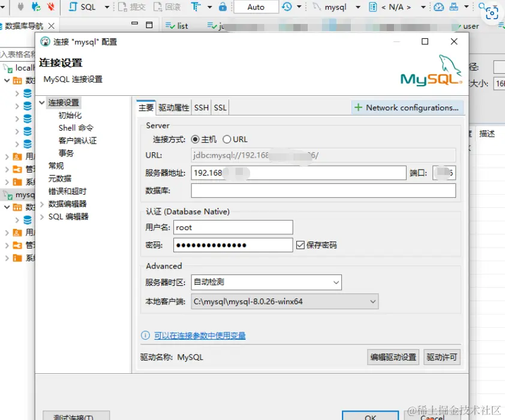
Task: Switch to the 驱动属性 tab
Action: click(174, 107)
